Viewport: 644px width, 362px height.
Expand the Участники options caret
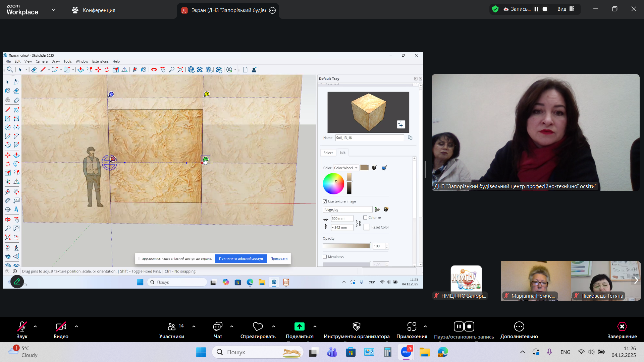click(194, 326)
